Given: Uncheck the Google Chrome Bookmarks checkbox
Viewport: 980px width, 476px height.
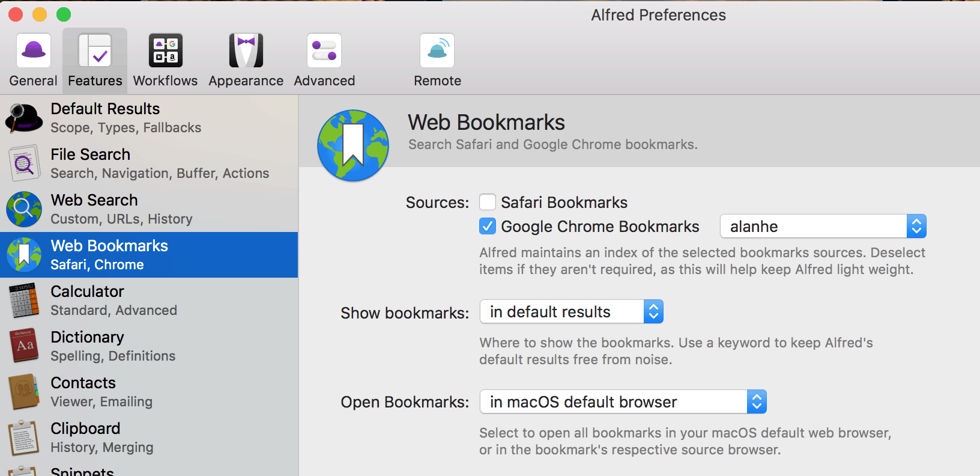Looking at the screenshot, I should tap(488, 226).
